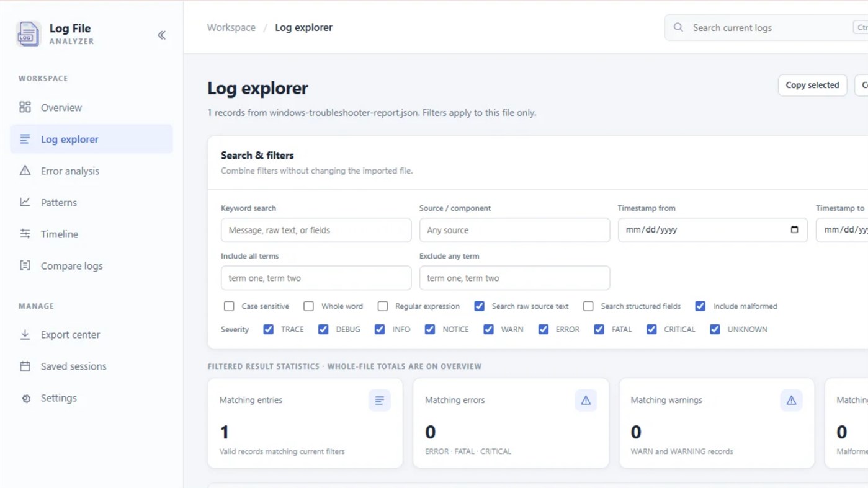Click the Compare logs icon
The width and height of the screenshot is (868, 488).
click(25, 265)
